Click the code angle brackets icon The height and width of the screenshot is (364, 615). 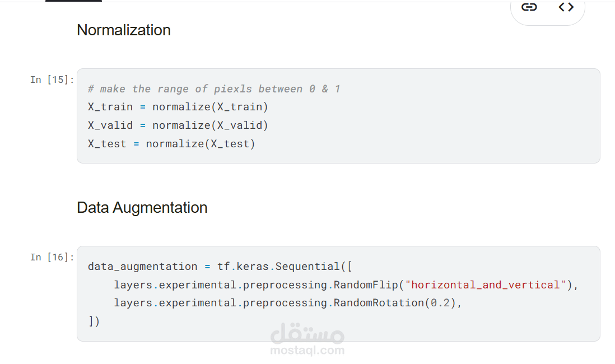click(566, 7)
